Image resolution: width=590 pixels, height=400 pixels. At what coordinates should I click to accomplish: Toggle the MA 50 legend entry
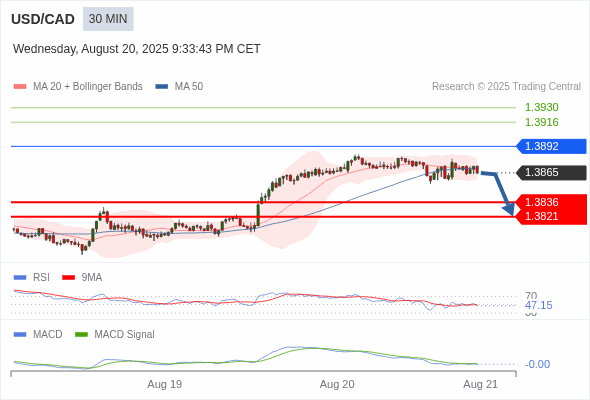[179, 87]
